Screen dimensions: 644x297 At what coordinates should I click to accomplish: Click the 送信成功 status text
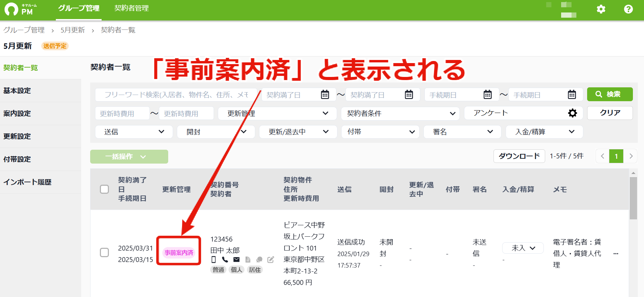click(351, 242)
